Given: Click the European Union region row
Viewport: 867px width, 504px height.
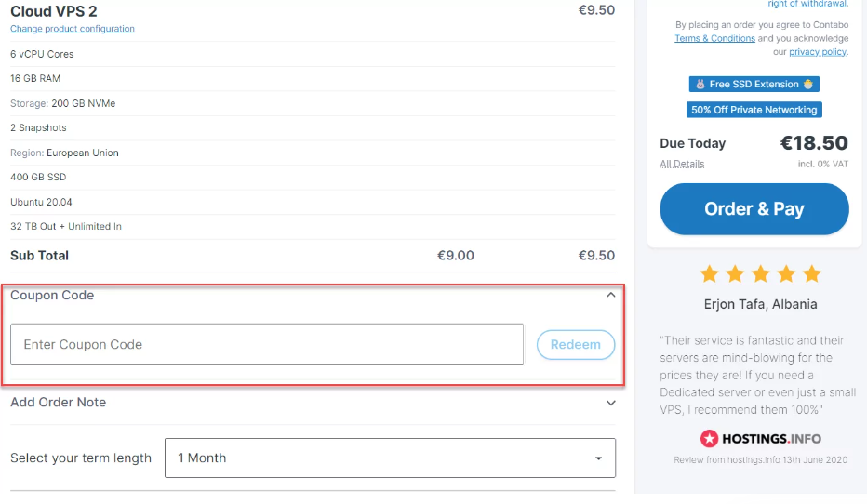Looking at the screenshot, I should pos(313,153).
